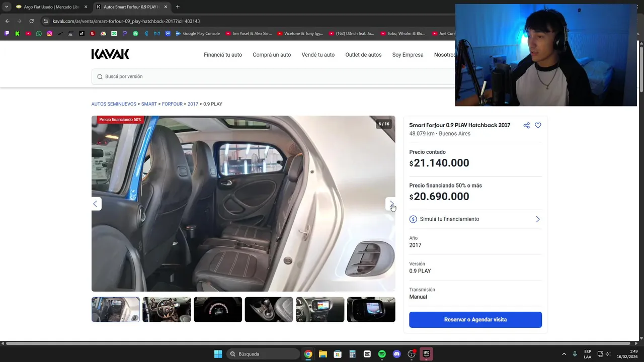The height and width of the screenshot is (362, 644).
Task: Open Microsoft Store from taskbar
Action: tap(338, 354)
